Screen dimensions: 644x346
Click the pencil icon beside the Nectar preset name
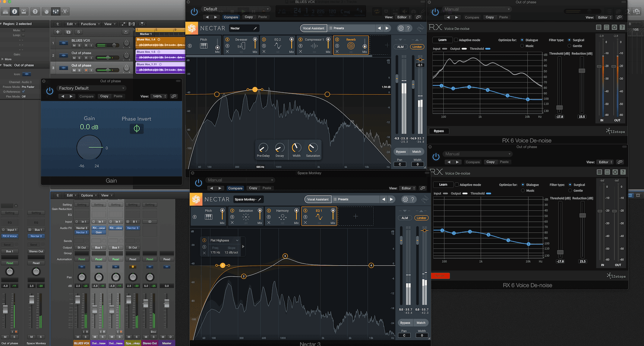[x=255, y=28]
